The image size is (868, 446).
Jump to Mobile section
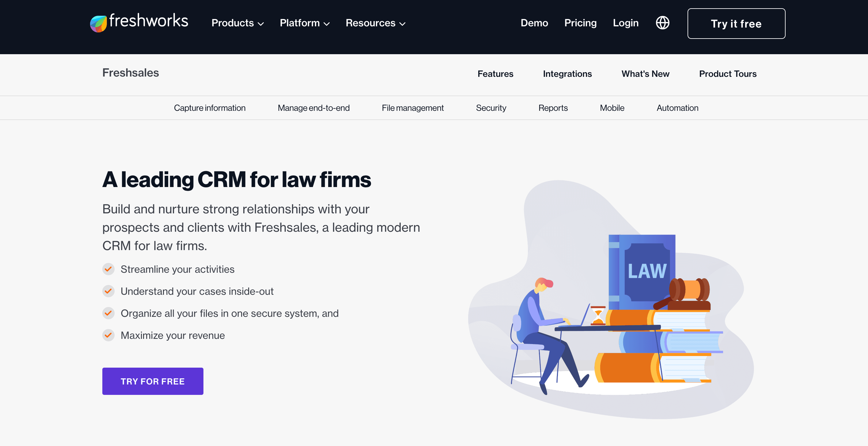pos(612,108)
